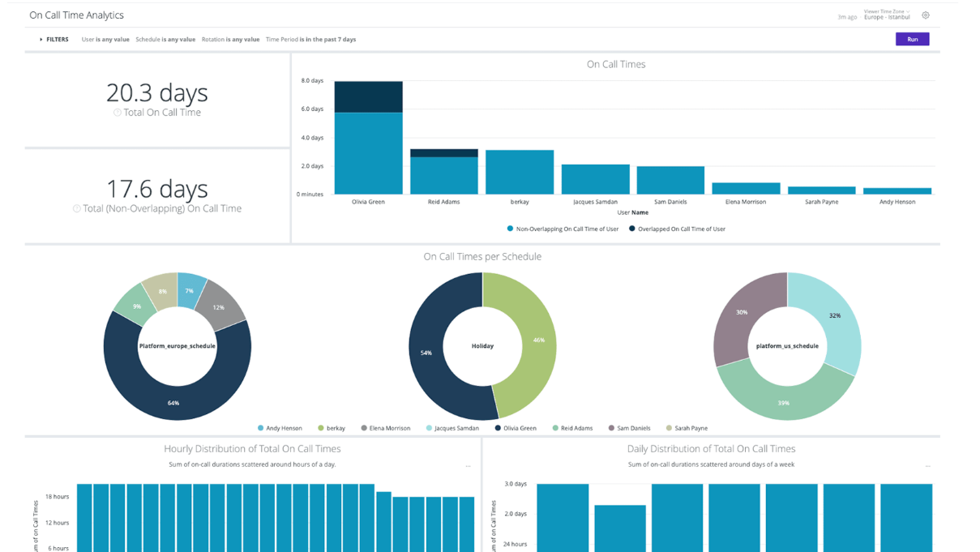Open the dashboard settings gear icon

(925, 15)
